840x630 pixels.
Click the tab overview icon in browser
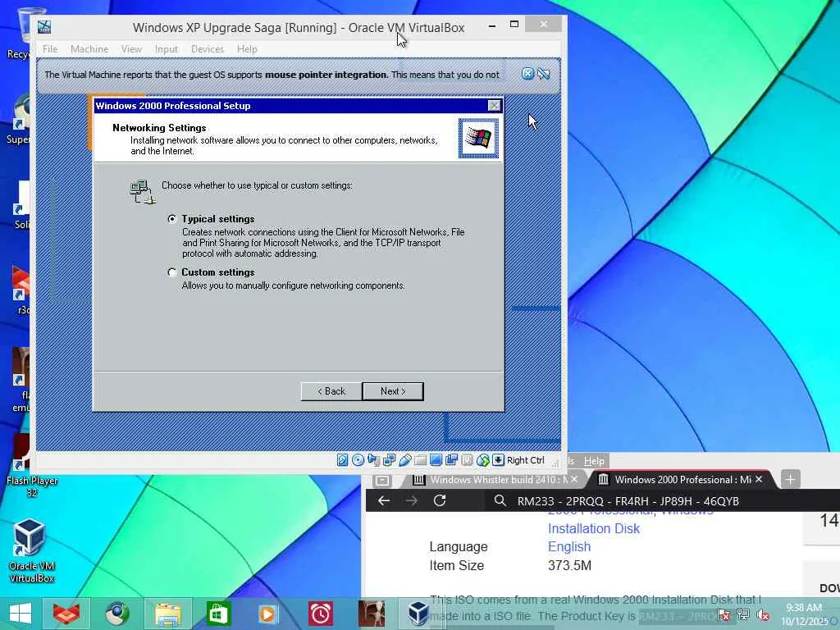pos(382,480)
